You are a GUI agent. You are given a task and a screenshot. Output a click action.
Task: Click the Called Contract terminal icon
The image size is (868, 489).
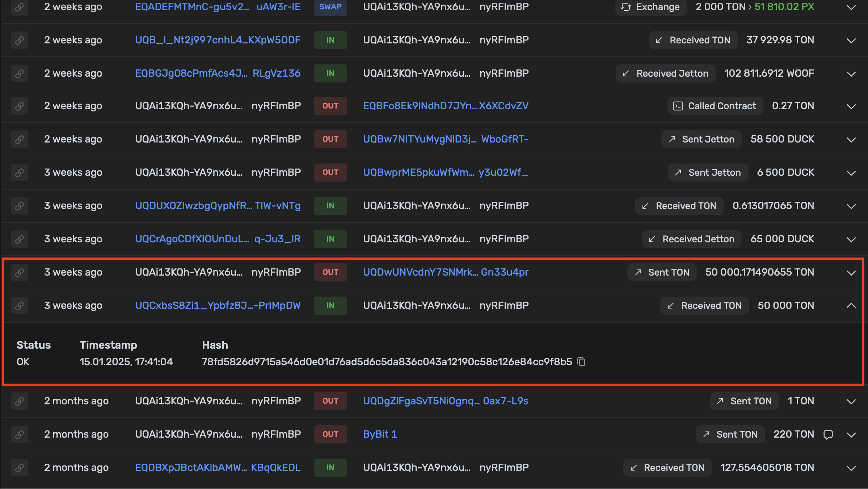coord(678,106)
